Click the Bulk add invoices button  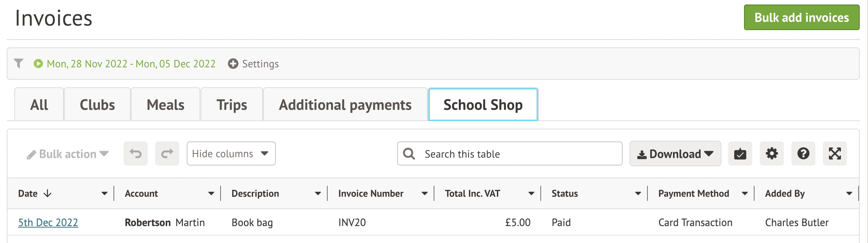click(x=801, y=17)
